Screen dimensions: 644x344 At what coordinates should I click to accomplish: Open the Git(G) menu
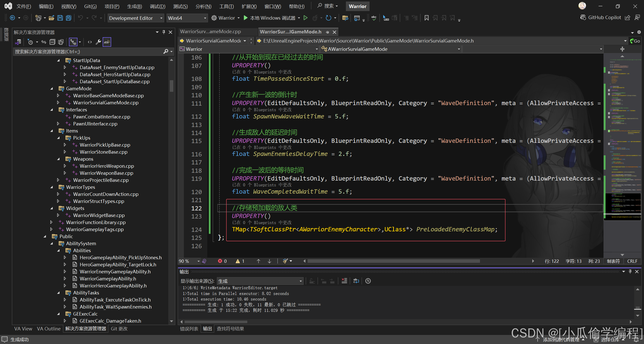pyautogui.click(x=90, y=6)
